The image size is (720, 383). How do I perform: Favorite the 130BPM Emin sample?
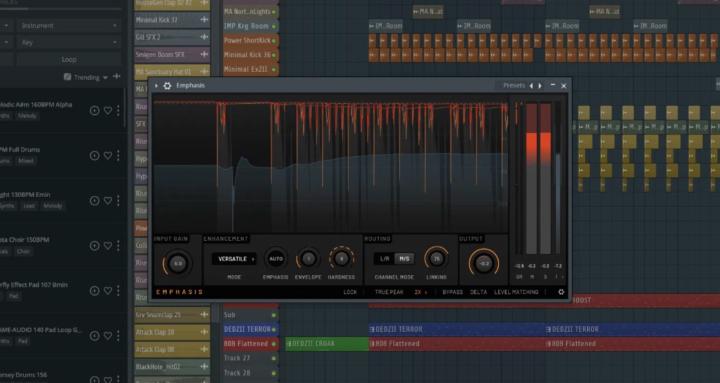coord(107,201)
